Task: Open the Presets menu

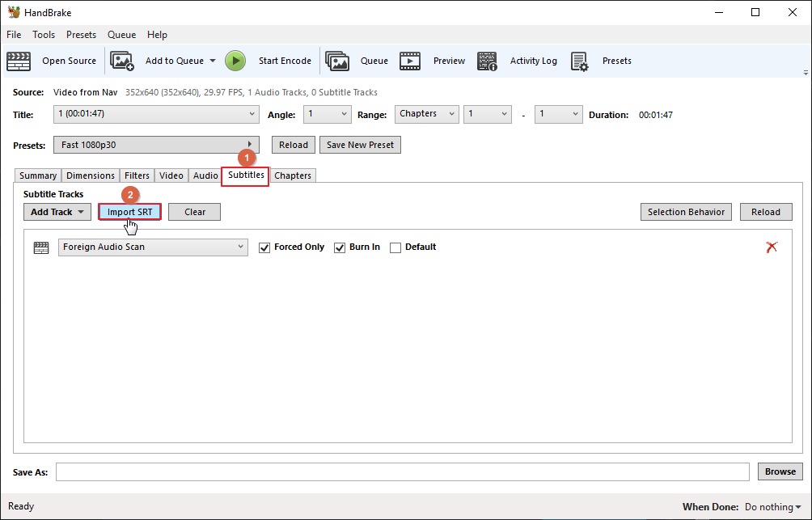Action: pyautogui.click(x=82, y=35)
